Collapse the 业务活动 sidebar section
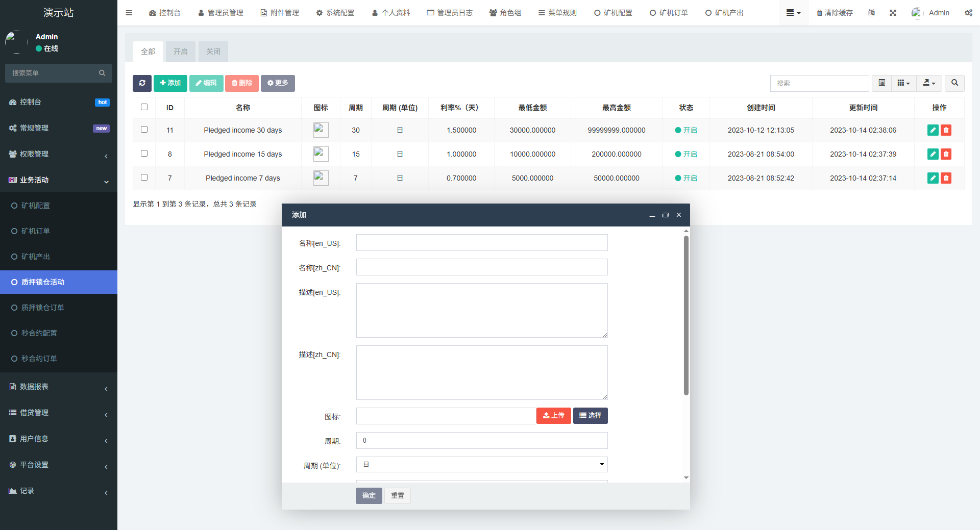 click(59, 180)
